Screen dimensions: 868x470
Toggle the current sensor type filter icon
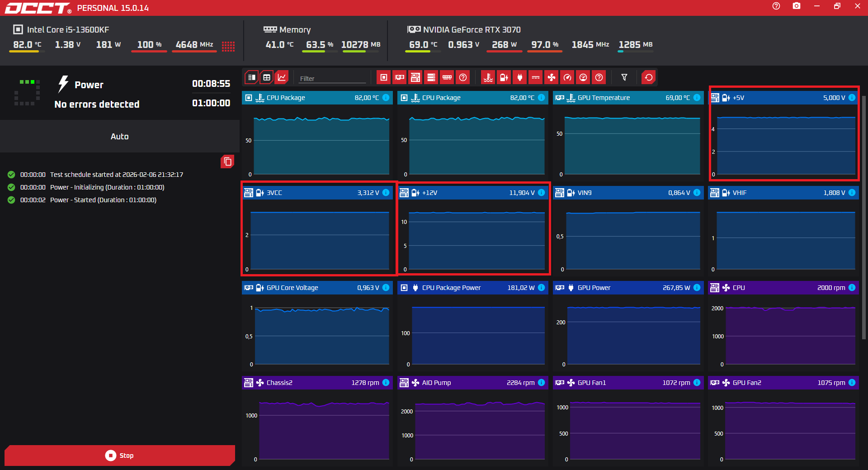(x=536, y=77)
